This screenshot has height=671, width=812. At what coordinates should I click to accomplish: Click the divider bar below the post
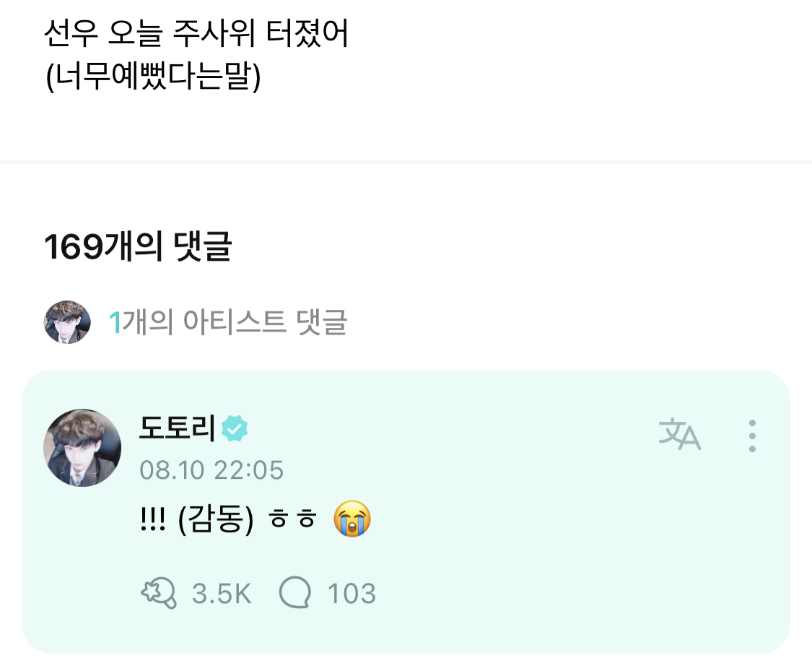tap(406, 162)
